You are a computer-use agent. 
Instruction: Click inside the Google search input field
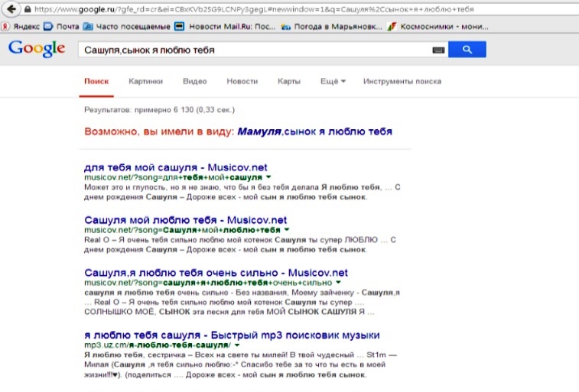pyautogui.click(x=254, y=50)
